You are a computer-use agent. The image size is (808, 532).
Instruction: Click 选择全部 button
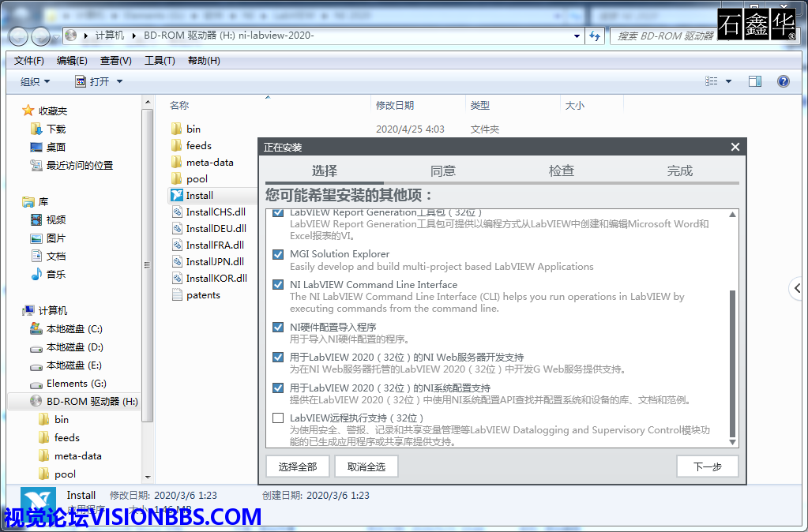[x=297, y=466]
